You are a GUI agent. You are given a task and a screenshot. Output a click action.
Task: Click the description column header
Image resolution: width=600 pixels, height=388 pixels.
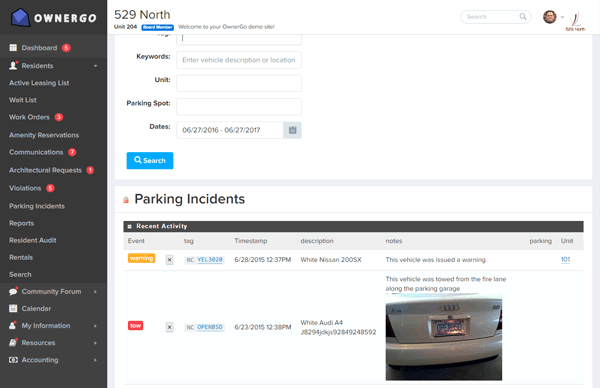tap(317, 241)
